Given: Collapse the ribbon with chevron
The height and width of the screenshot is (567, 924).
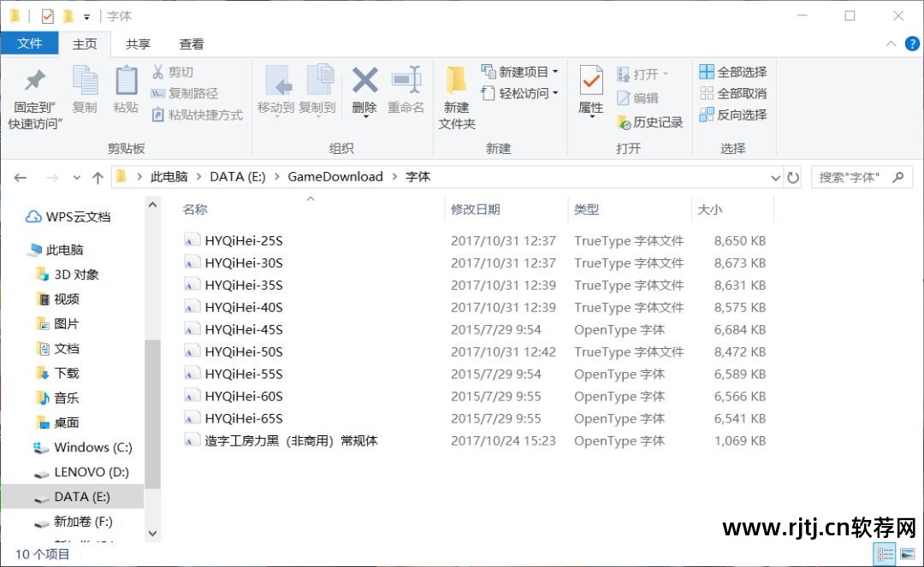Looking at the screenshot, I should click(x=891, y=44).
